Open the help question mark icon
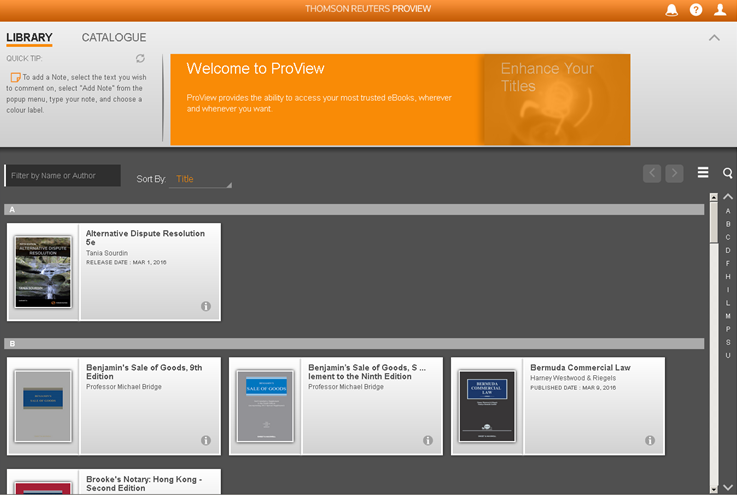 [x=696, y=9]
